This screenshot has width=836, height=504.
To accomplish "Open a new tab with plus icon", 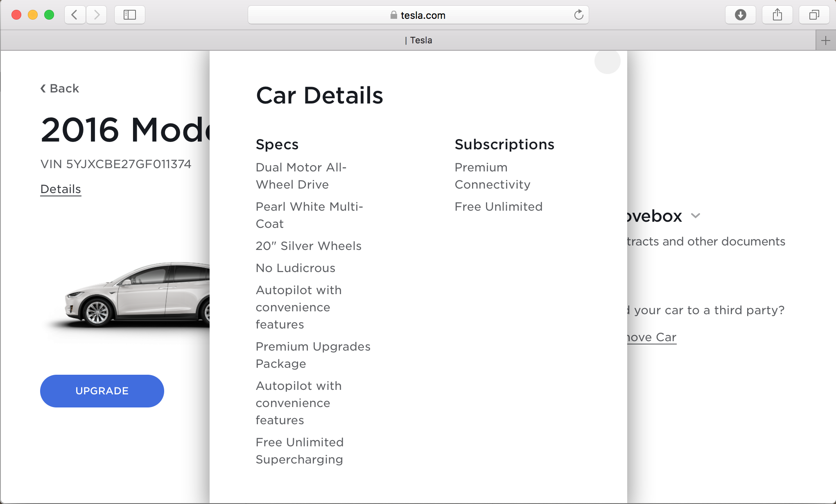I will 825,40.
